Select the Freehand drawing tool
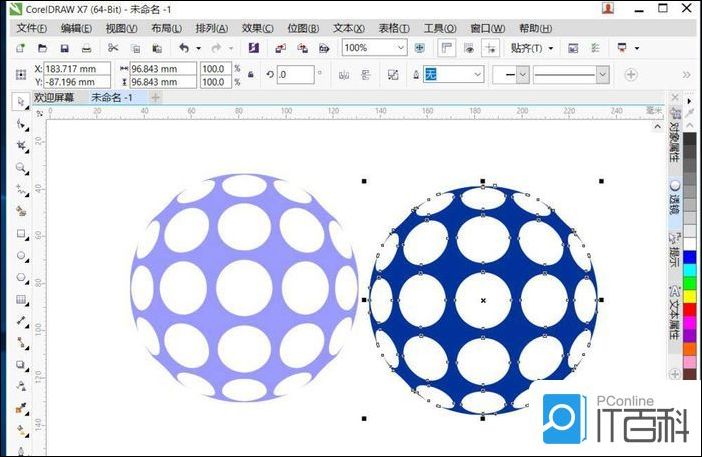 tap(21, 190)
